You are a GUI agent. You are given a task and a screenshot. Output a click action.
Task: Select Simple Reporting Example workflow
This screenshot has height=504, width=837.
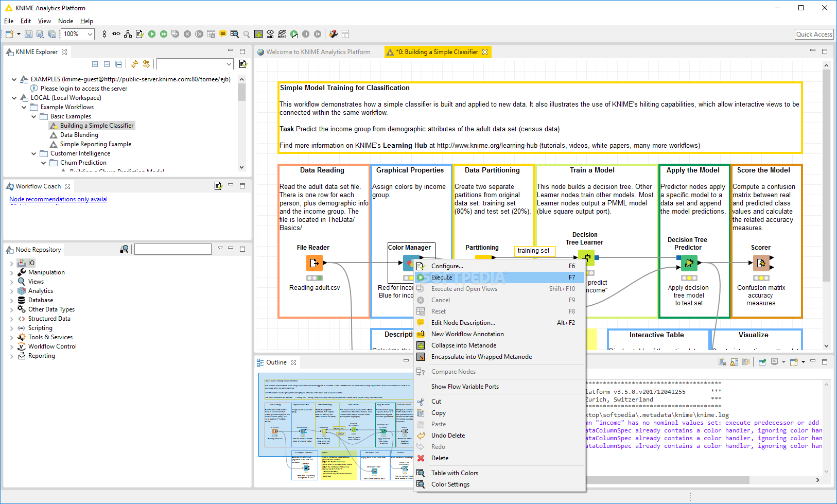96,144
